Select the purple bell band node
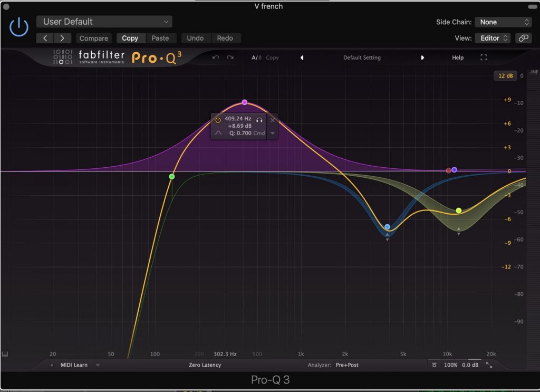 pyautogui.click(x=245, y=102)
